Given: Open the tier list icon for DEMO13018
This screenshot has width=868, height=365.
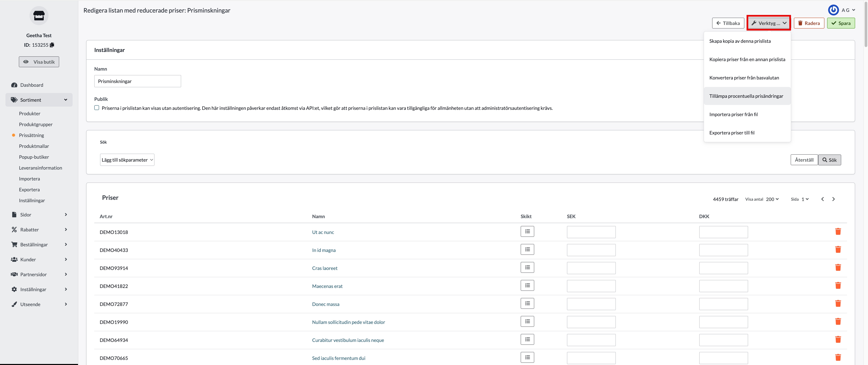Looking at the screenshot, I should 527,232.
